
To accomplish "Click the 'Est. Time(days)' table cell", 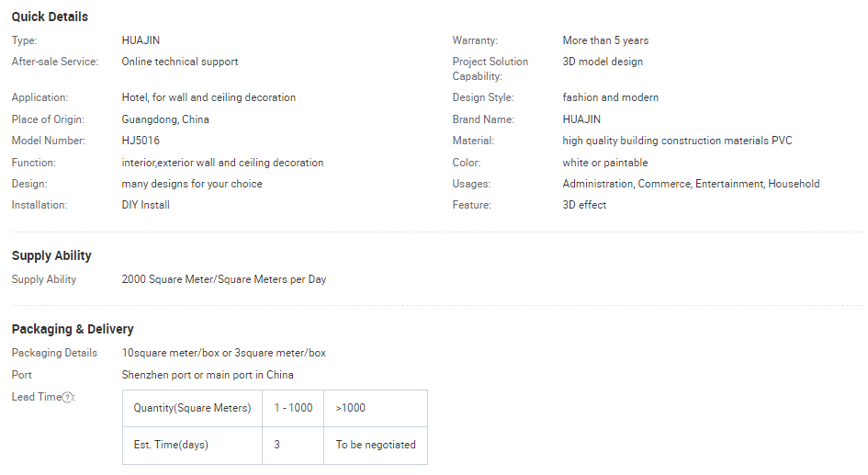I will coord(171,445).
